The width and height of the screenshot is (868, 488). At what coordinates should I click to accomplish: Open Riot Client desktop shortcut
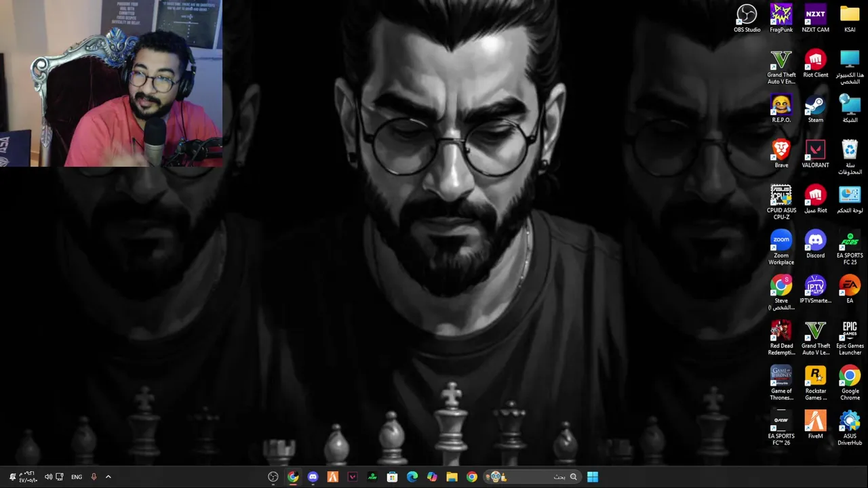pos(815,64)
